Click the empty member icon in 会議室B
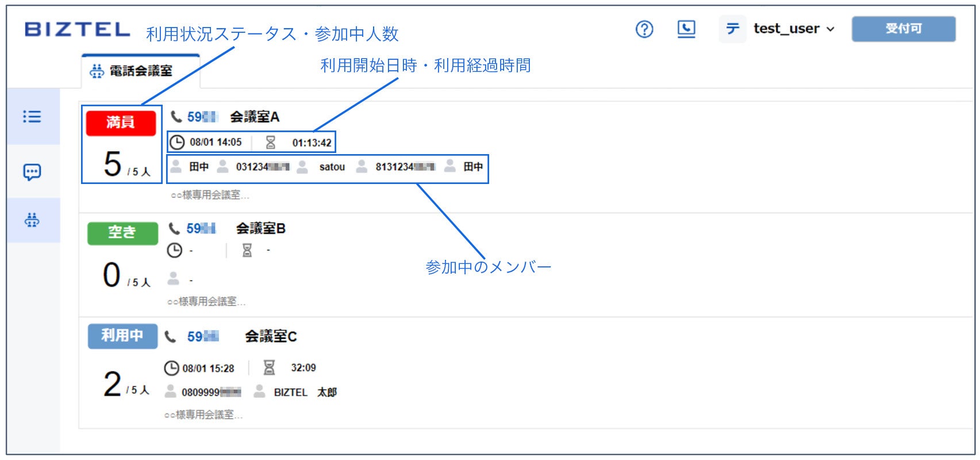Viewport: 980px width, 460px height. 173,279
